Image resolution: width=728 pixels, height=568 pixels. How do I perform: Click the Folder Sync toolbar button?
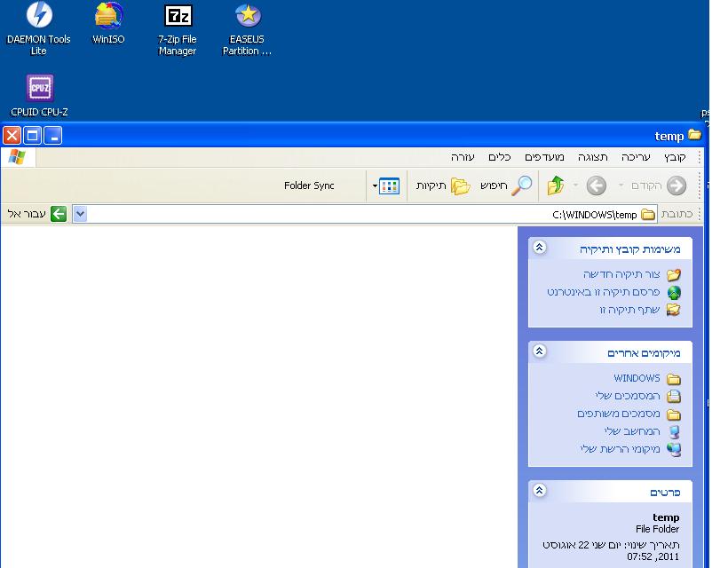[309, 185]
